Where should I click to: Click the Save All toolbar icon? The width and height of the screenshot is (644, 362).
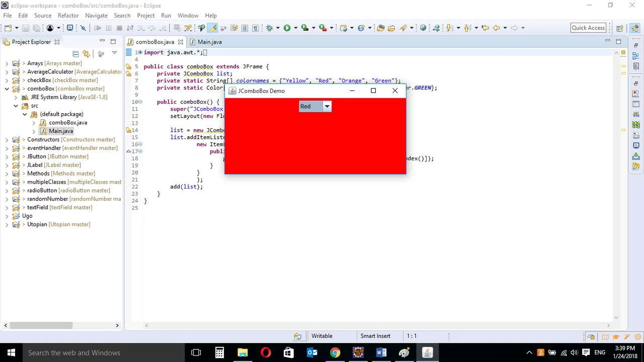[x=36, y=28]
